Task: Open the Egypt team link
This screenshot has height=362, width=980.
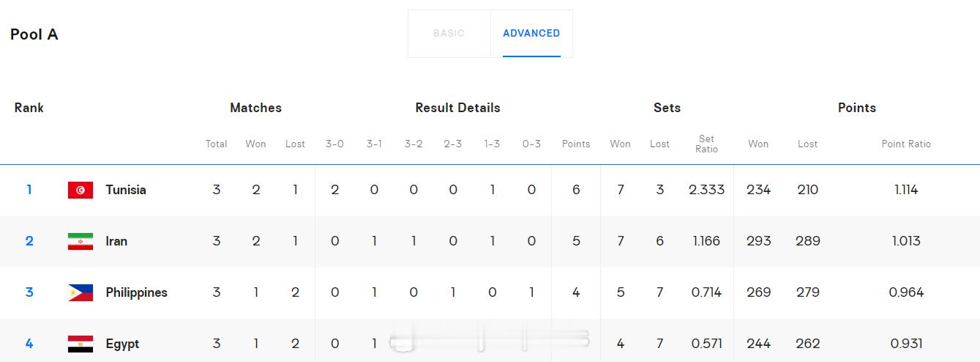Action: click(122, 344)
